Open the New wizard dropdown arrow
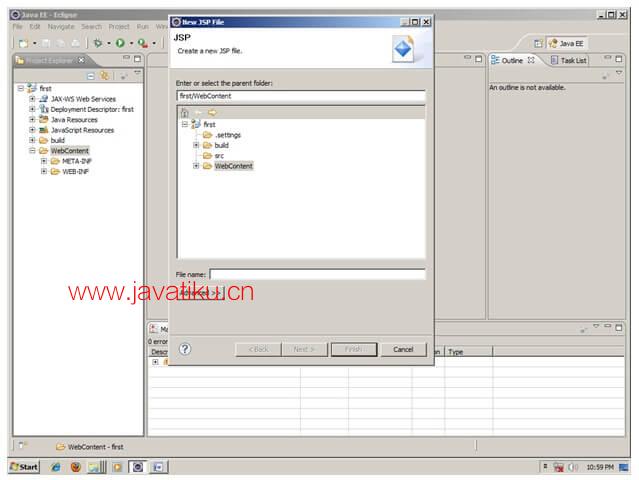This screenshot has width=639, height=480. [x=35, y=43]
